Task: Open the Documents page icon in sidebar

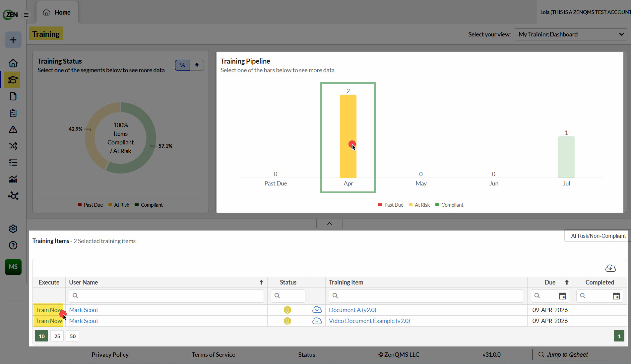Action: tap(13, 96)
